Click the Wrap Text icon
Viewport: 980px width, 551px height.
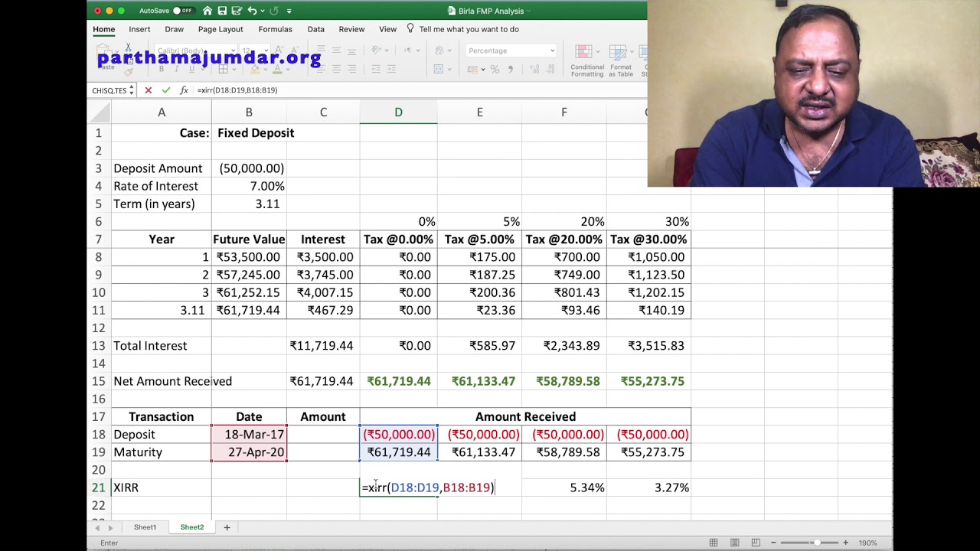tap(439, 50)
